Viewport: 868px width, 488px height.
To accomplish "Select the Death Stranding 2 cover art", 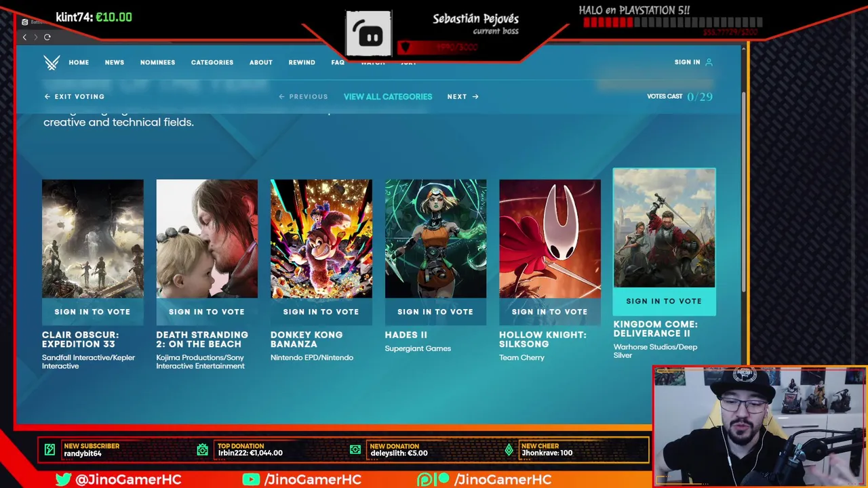I will tap(207, 239).
